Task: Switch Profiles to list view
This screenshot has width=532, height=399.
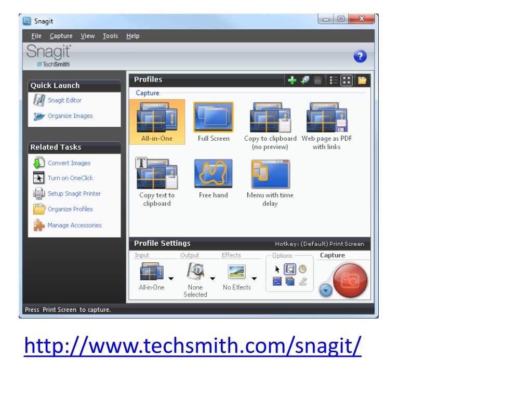Action: point(334,81)
